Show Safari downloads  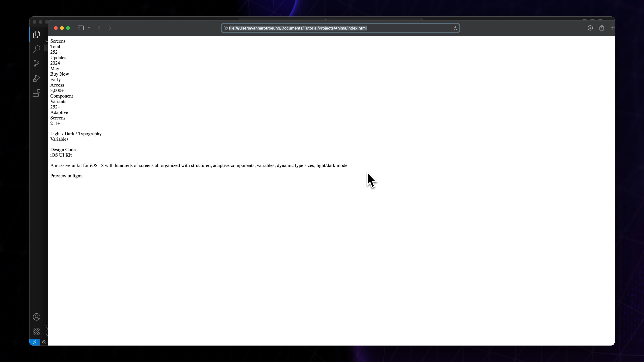590,28
